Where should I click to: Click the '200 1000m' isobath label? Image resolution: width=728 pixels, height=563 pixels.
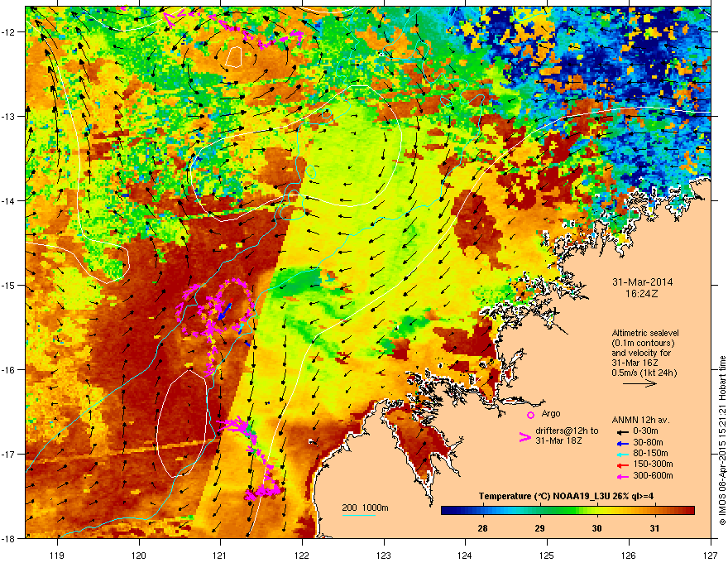tap(365, 508)
